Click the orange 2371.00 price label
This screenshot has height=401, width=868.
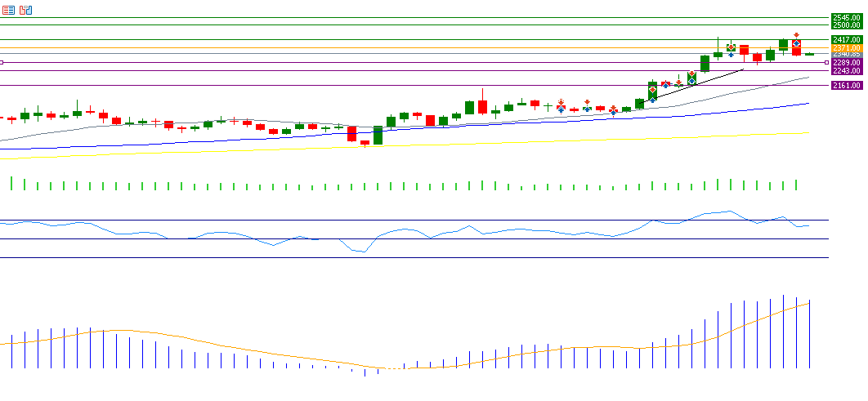(x=846, y=48)
